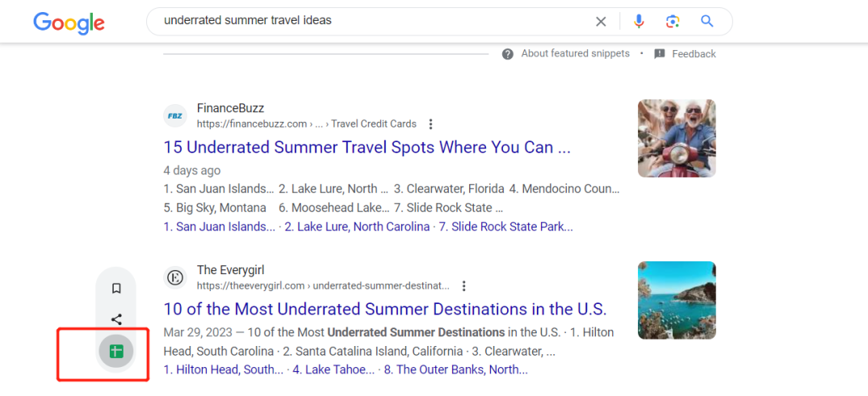868x396 pixels.
Task: Click the share icon in side panel
Action: click(x=116, y=319)
